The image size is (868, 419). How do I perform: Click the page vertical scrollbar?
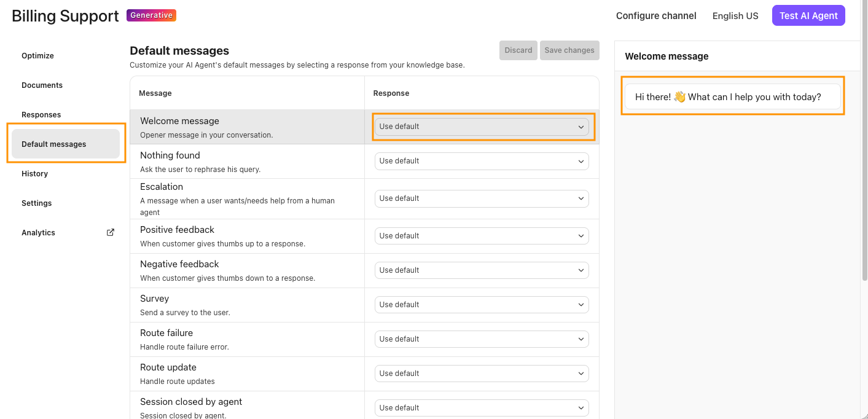864,141
